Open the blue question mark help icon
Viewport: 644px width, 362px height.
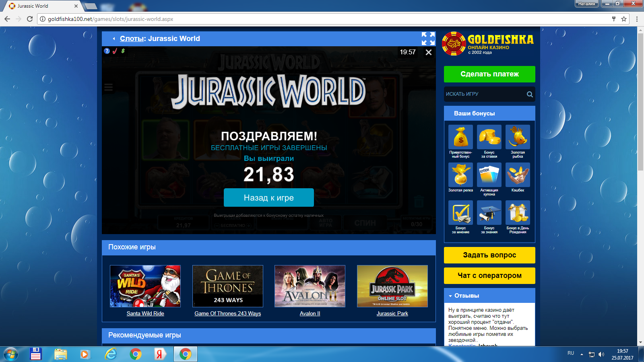coord(107,51)
